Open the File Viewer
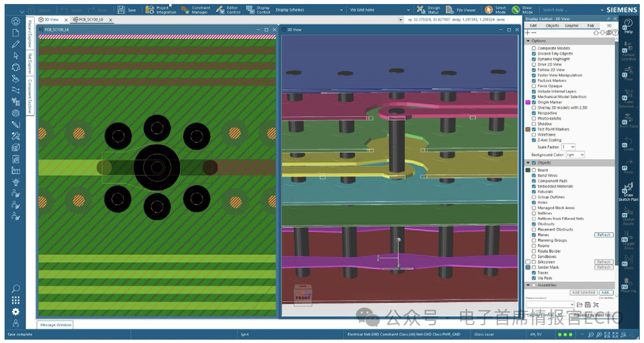The width and height of the screenshot is (644, 343). tap(461, 10)
